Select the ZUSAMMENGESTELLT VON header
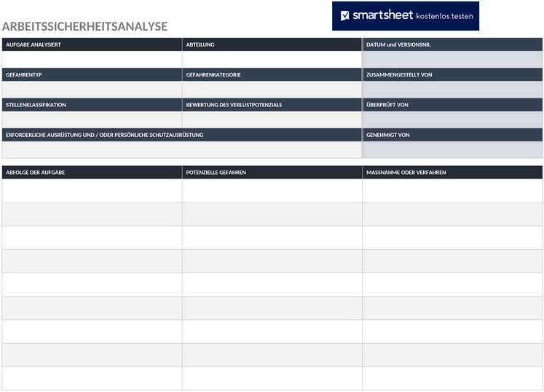The height and width of the screenshot is (392, 544). pyautogui.click(x=452, y=74)
